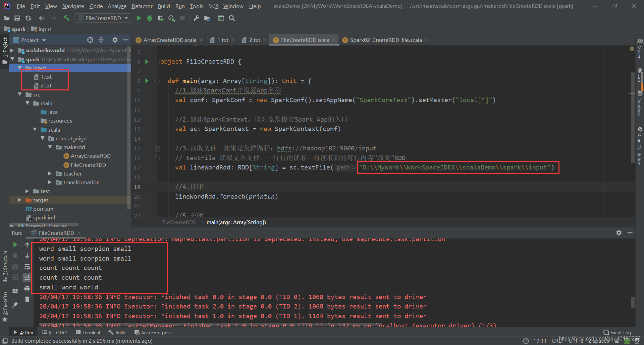Viewport: 644px width, 345px height.
Task: Expand the test folder
Action: (x=27, y=191)
